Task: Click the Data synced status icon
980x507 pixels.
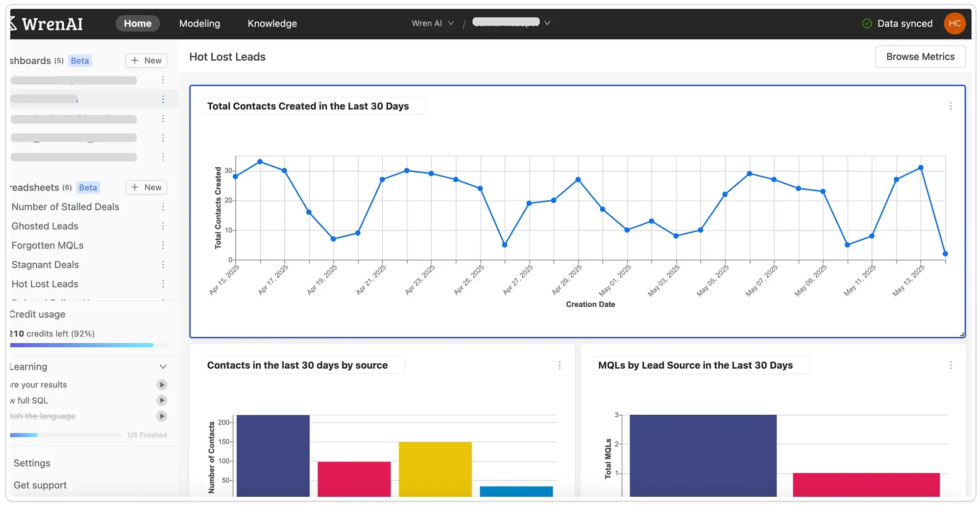Action: (x=867, y=23)
